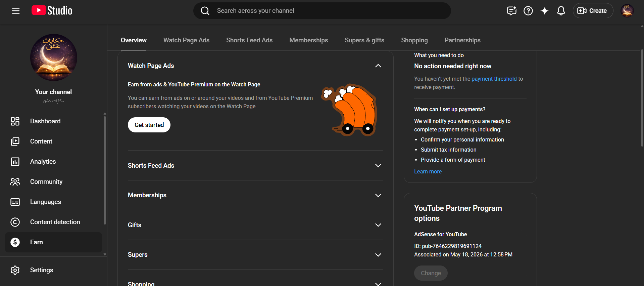Expand the Supers section
644x286 pixels.
(x=378, y=255)
